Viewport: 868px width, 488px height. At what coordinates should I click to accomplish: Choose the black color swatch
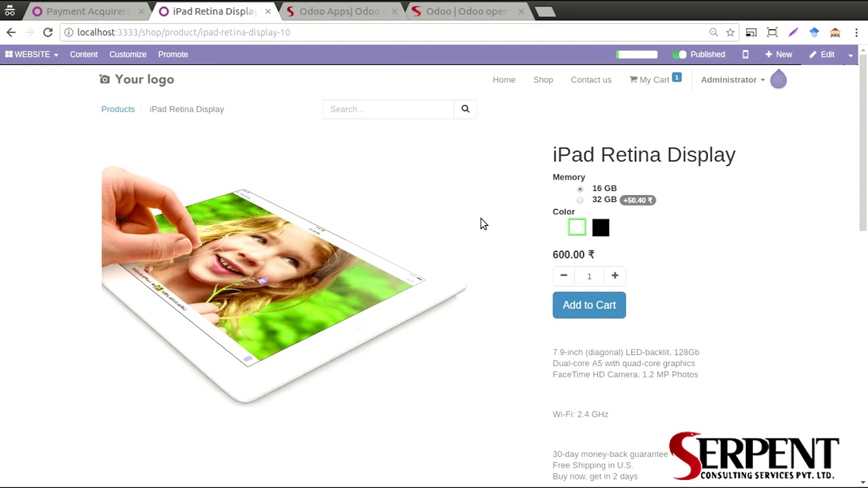click(601, 228)
